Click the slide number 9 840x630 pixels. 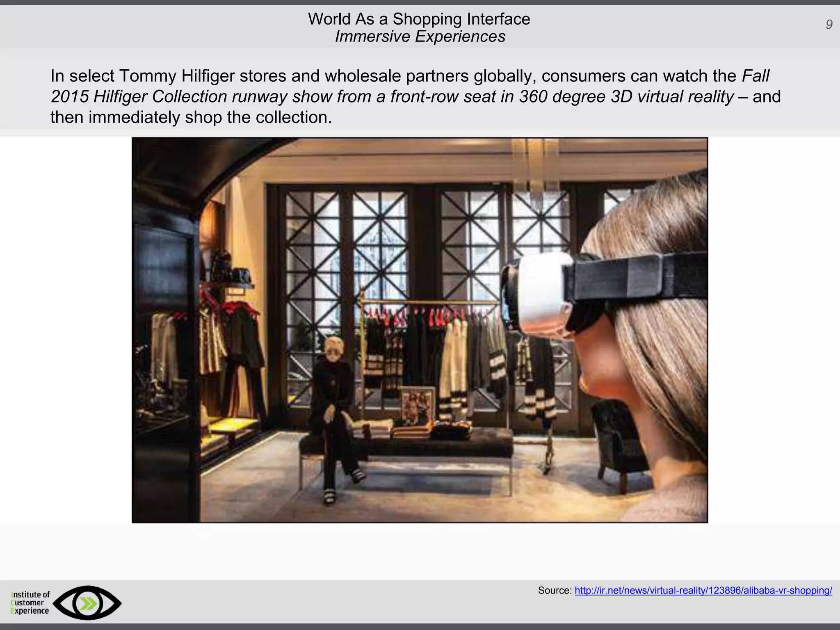829,25
